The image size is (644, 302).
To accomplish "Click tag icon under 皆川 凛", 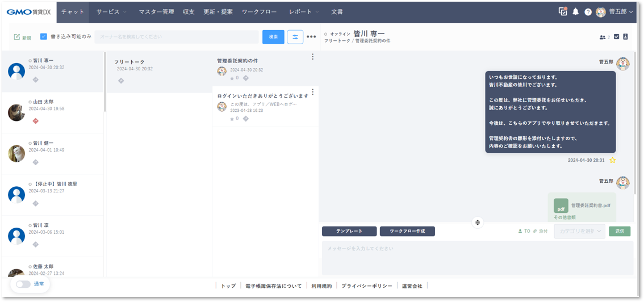I will point(35,244).
